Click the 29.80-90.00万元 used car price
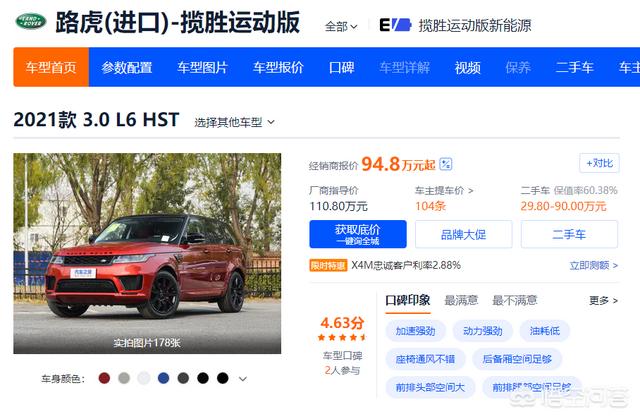The image size is (640, 419). (563, 206)
